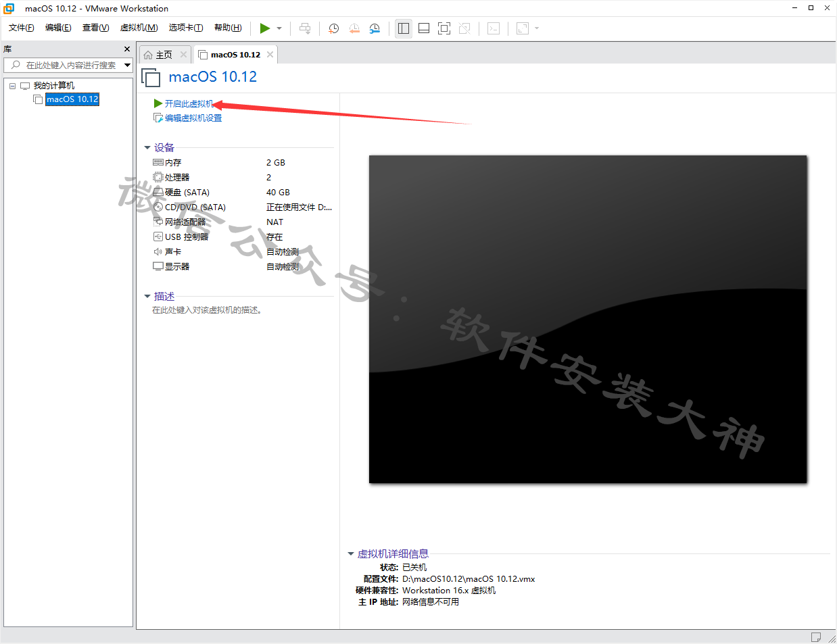
Task: Close the 主页 tab
Action: 183,55
